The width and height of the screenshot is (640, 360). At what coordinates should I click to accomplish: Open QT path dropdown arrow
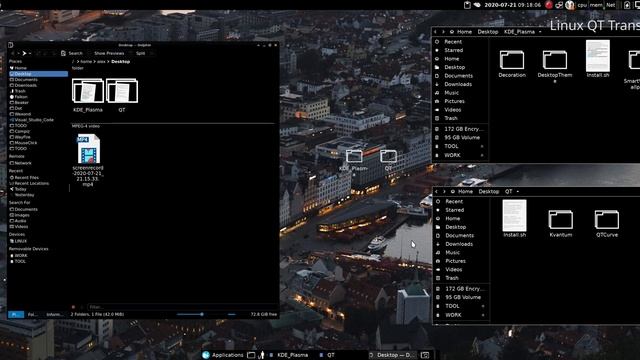518,191
